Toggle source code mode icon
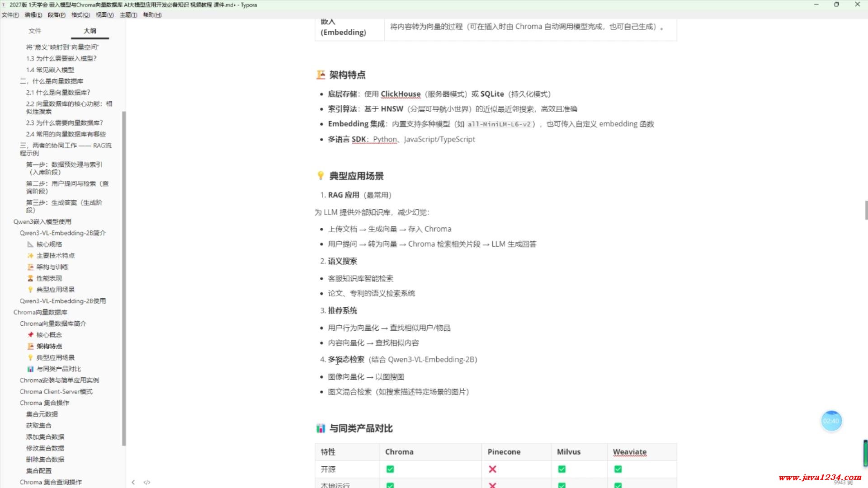Viewport: 868px width, 488px height. coord(147,482)
